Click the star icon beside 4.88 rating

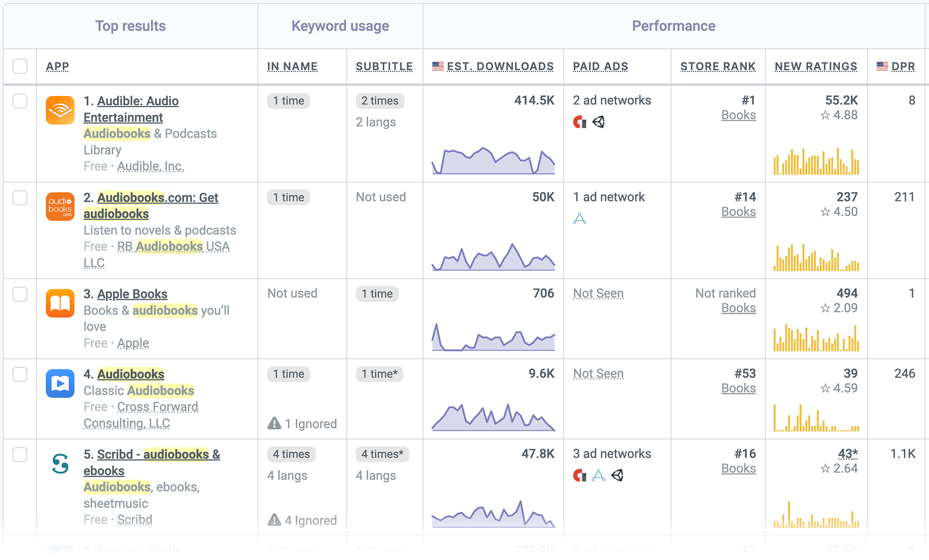825,115
